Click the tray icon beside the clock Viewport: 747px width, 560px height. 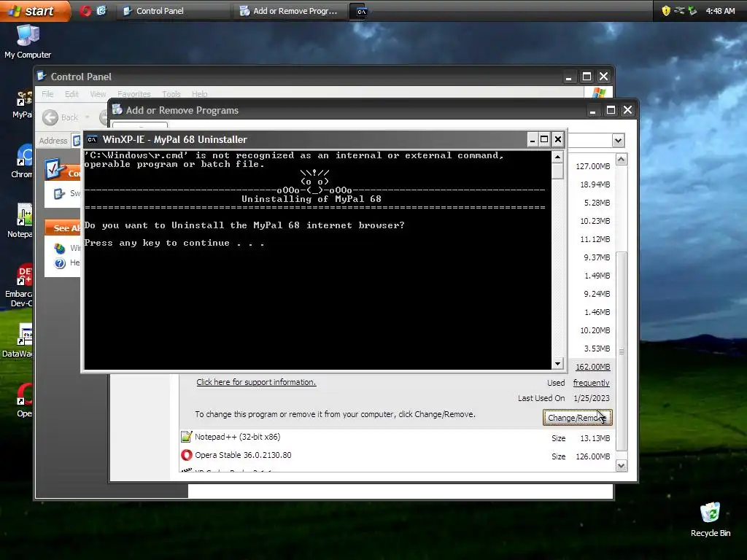click(x=693, y=10)
